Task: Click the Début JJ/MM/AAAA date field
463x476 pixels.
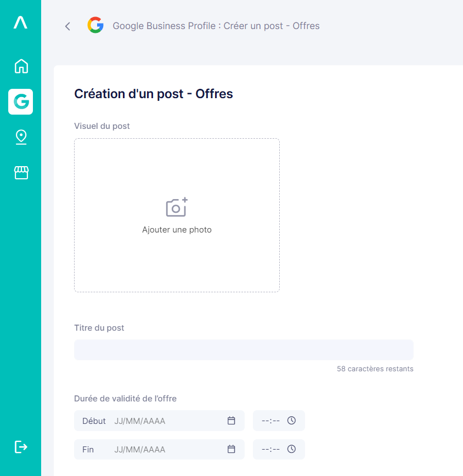Action: tap(159, 421)
